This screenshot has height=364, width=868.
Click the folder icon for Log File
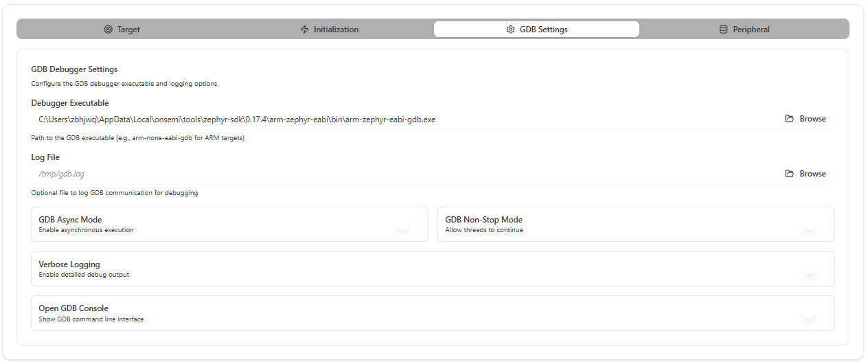(x=789, y=174)
